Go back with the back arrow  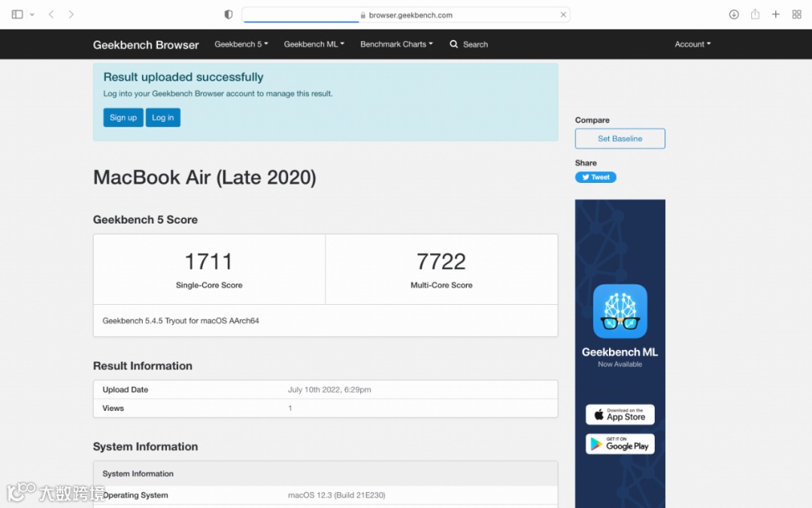(x=51, y=14)
